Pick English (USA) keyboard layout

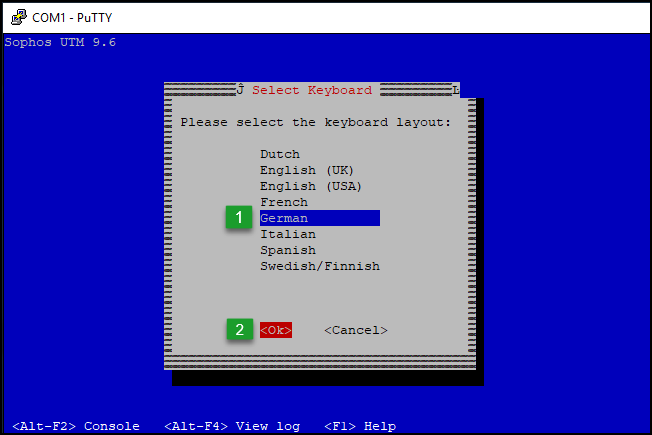click(x=311, y=186)
